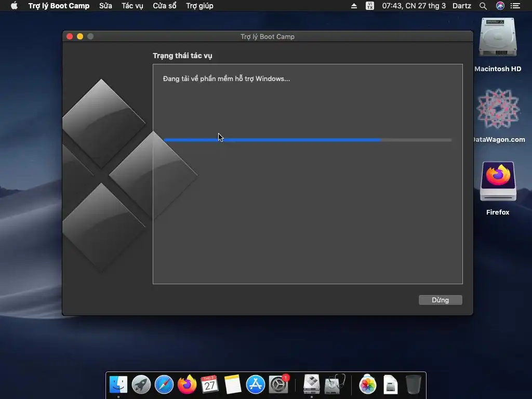Open Safari from the Dock
Image resolution: width=532 pixels, height=399 pixels.
coord(164,384)
